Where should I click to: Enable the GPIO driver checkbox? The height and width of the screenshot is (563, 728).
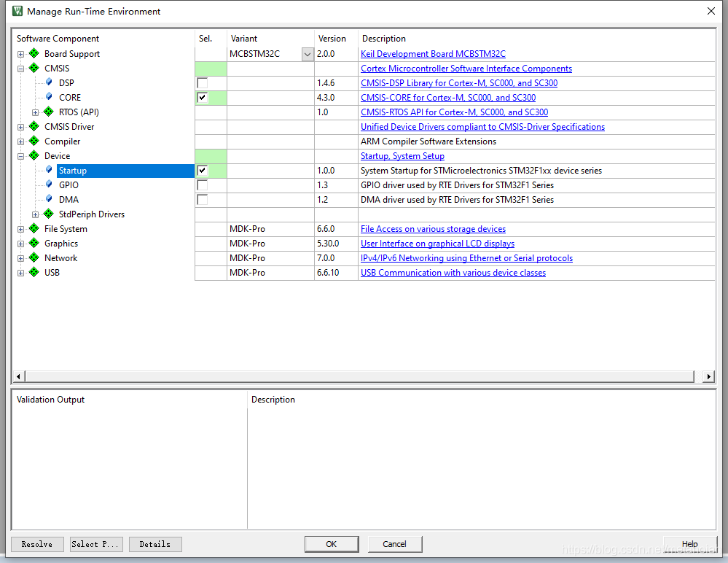tap(203, 185)
